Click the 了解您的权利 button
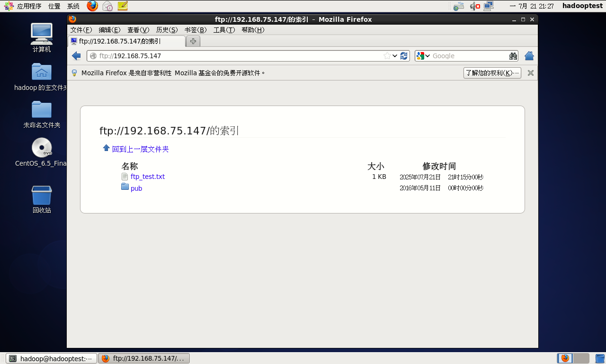 tap(492, 73)
